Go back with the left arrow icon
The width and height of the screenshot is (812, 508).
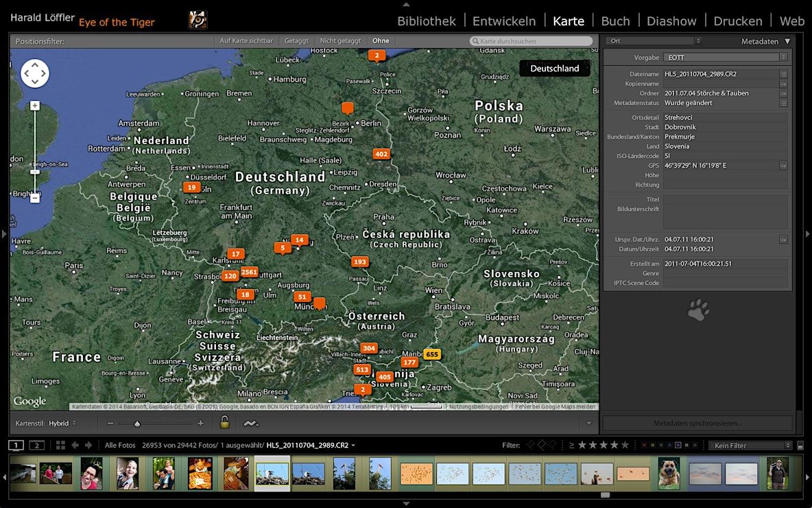coord(75,446)
